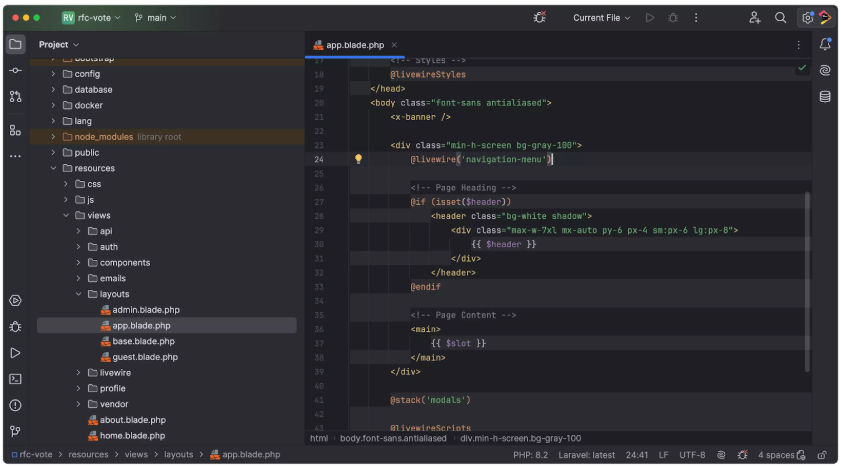The image size is (841, 466).
Task: Expand the docker folder
Action: click(x=53, y=105)
